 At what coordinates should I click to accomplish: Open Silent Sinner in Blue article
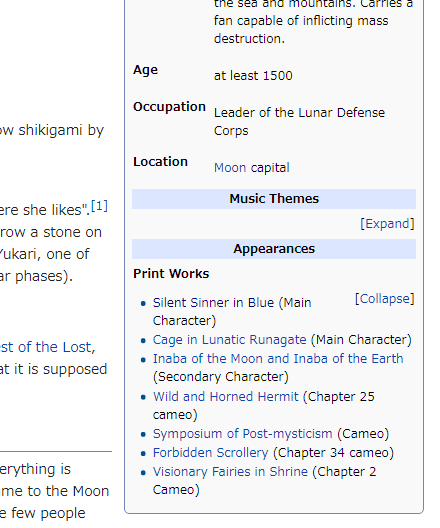[x=213, y=303]
